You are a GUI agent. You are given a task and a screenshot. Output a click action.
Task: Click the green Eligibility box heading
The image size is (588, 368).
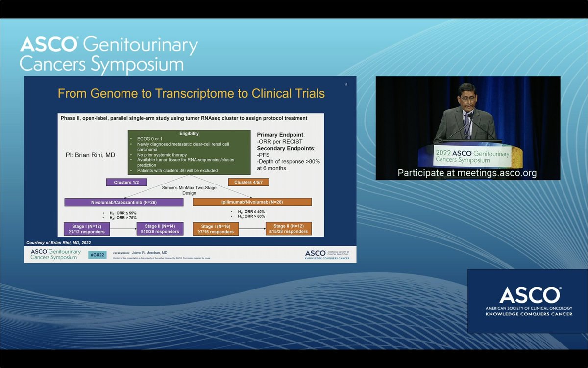point(190,132)
